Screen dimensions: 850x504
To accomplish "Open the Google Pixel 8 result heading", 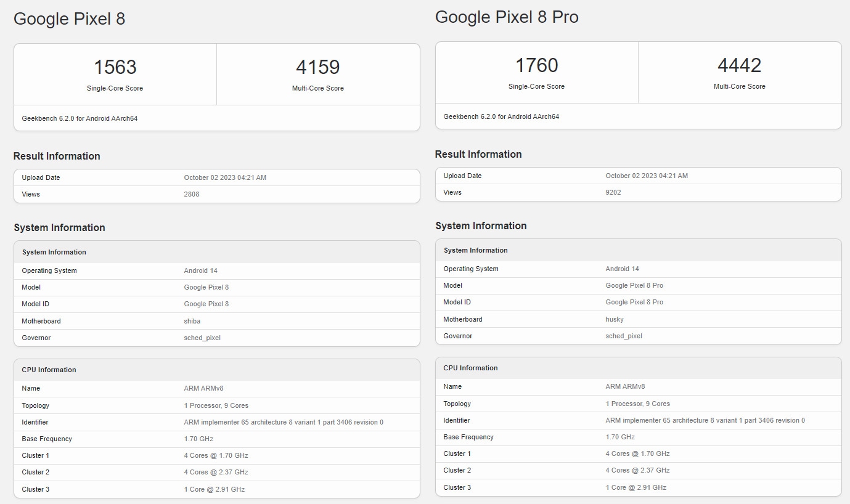I will tap(69, 19).
